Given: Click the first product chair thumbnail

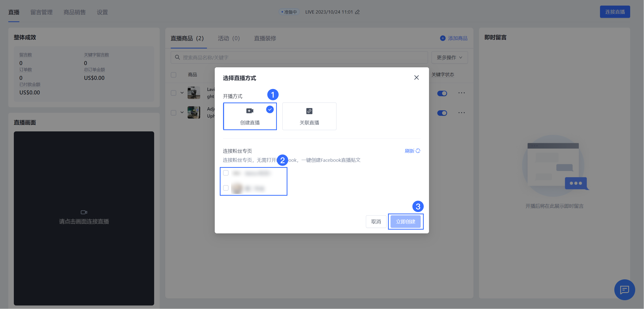Looking at the screenshot, I should pos(194,93).
